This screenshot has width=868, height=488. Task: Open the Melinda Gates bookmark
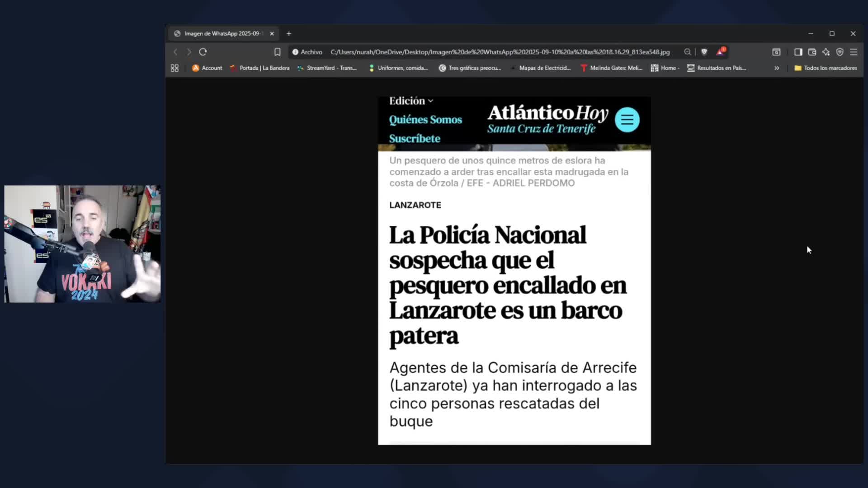coord(611,68)
